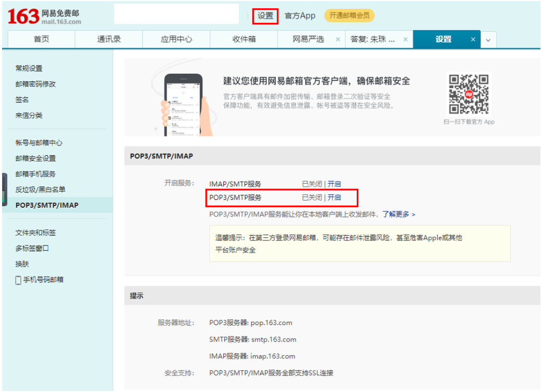Click the official app QR code
The height and width of the screenshot is (392, 542).
(468, 94)
